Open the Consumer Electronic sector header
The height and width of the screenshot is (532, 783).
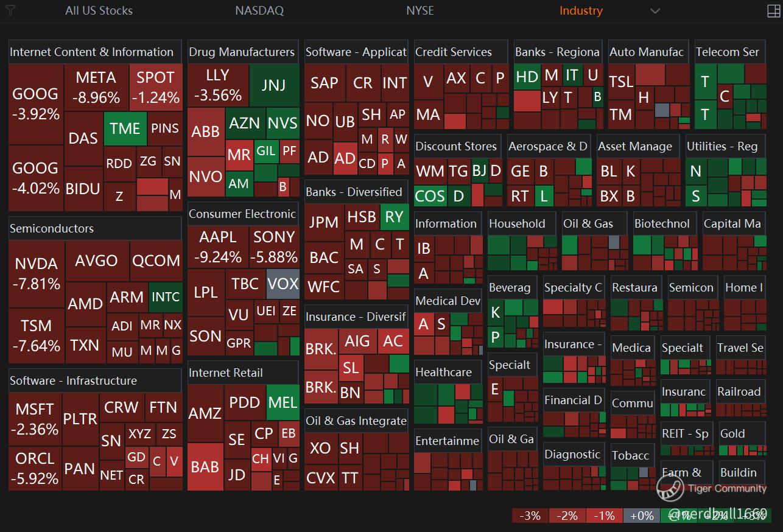[243, 214]
